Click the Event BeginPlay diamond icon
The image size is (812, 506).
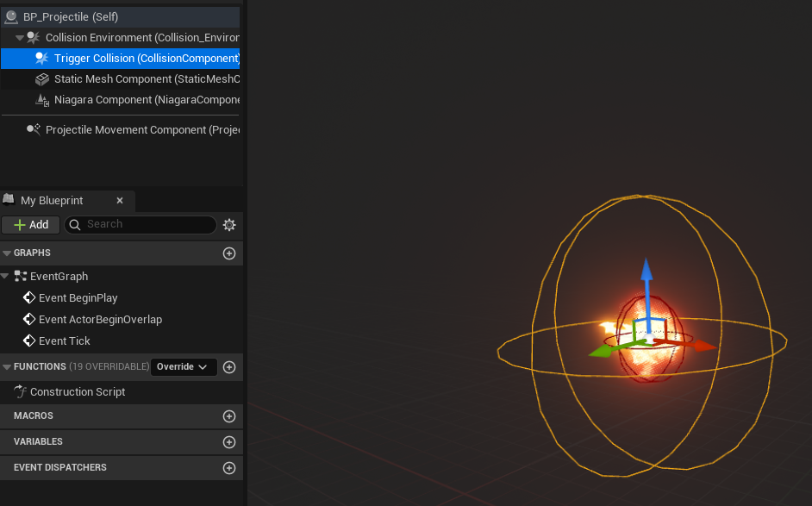29,297
